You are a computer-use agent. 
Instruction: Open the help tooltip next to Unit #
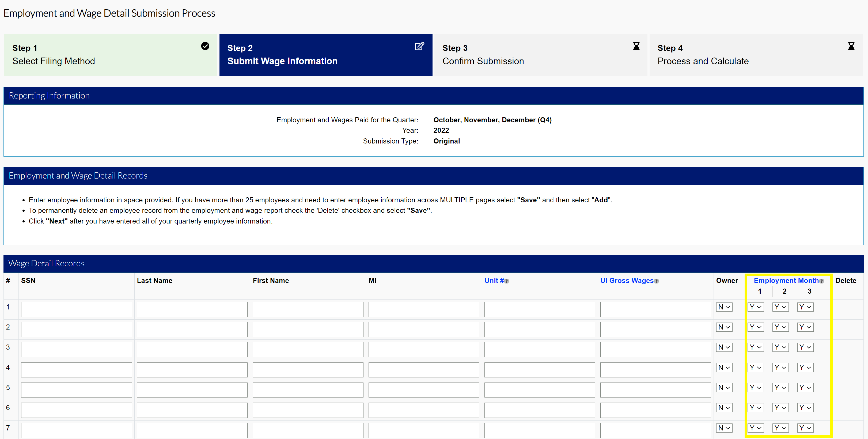(x=507, y=281)
